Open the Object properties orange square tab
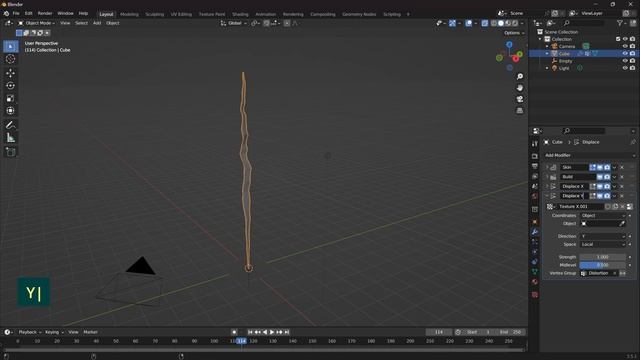 coord(535,222)
